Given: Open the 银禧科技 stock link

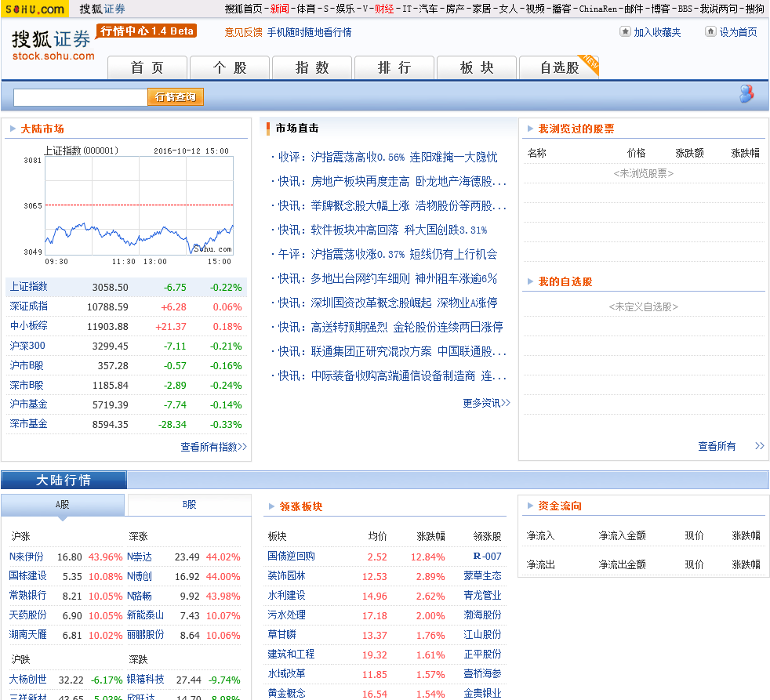Looking at the screenshot, I should (145, 680).
